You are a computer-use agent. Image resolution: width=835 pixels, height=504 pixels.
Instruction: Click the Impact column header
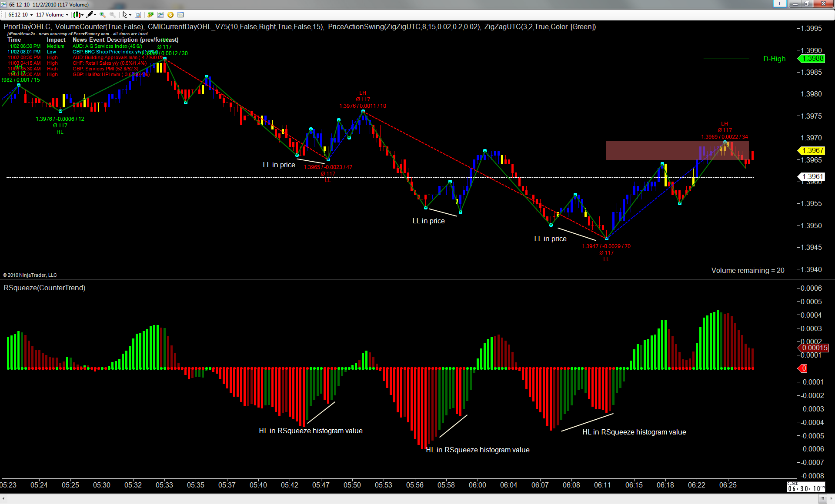tap(56, 40)
